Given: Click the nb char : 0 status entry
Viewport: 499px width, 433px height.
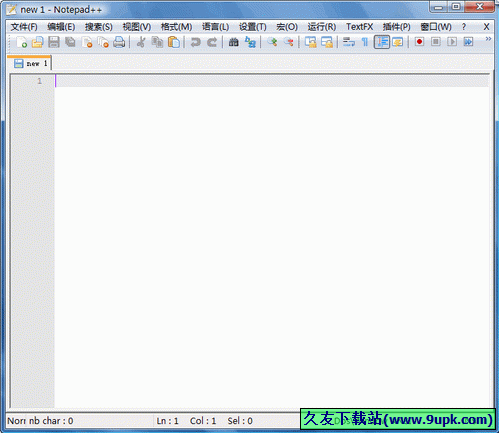Looking at the screenshot, I should click(x=51, y=421).
